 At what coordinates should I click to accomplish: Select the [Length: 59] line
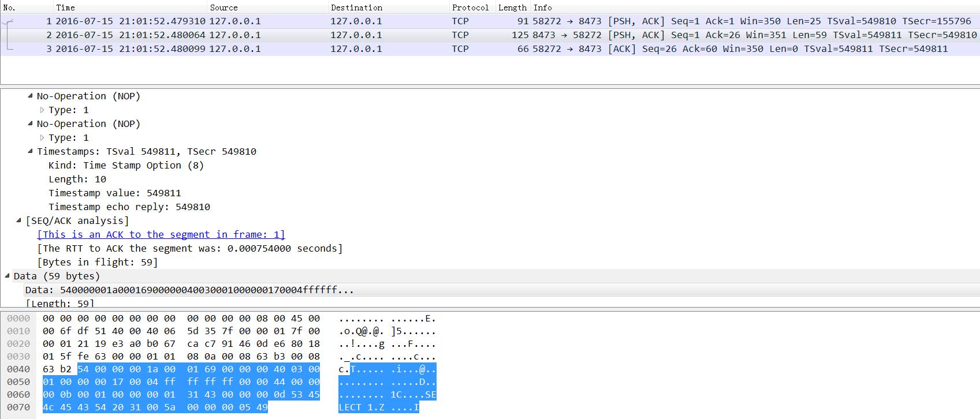pyautogui.click(x=60, y=304)
